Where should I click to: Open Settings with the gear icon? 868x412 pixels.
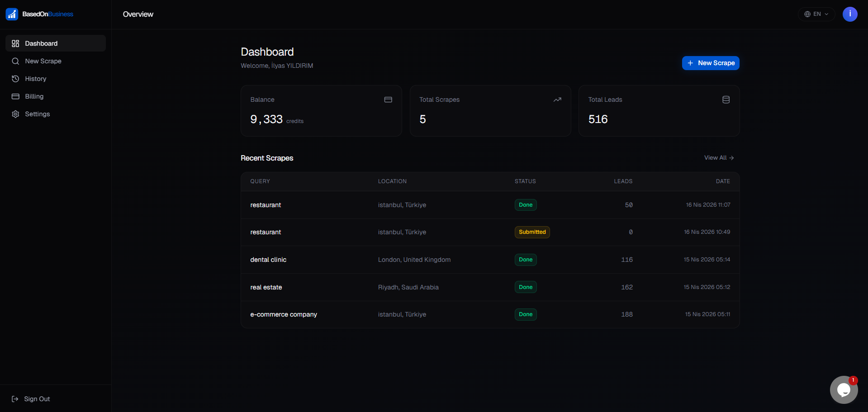click(x=16, y=114)
